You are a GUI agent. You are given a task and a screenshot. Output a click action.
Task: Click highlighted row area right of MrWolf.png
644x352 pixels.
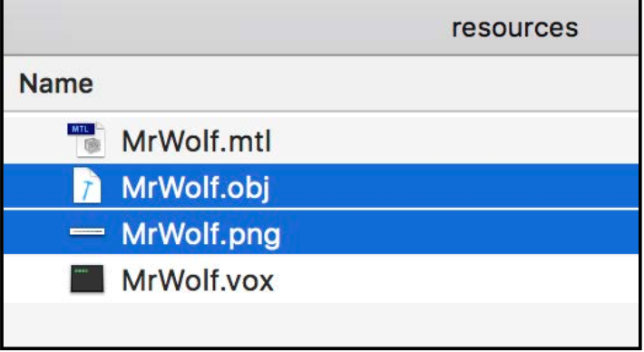point(458,232)
